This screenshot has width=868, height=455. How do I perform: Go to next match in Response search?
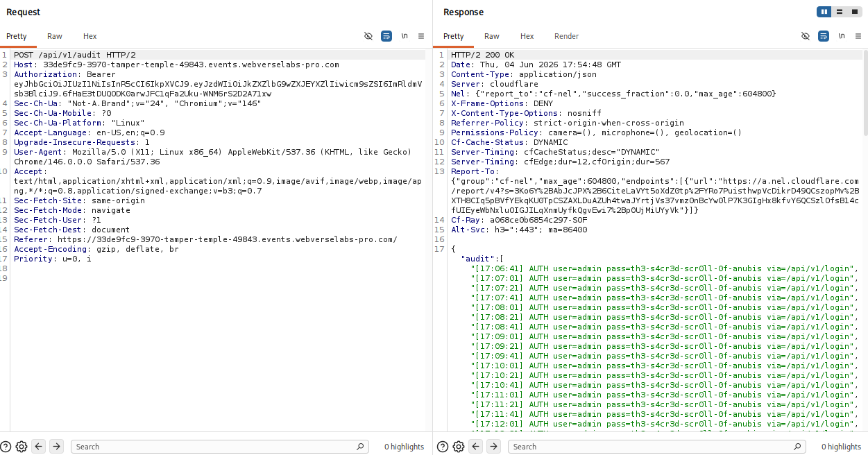click(x=494, y=447)
